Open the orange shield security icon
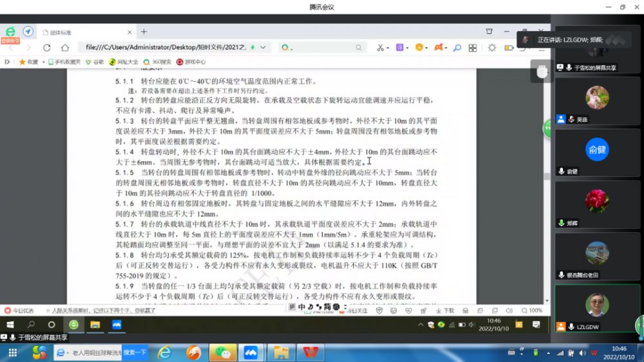 pos(419,47)
